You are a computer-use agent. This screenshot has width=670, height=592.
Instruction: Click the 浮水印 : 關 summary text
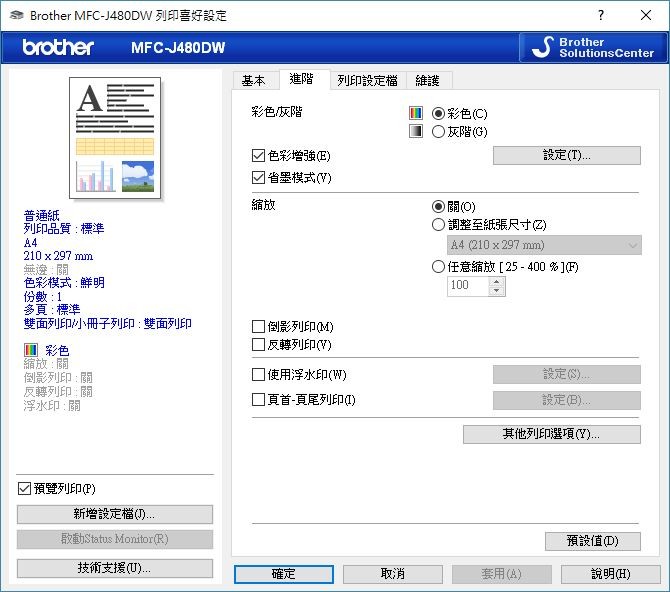52,406
